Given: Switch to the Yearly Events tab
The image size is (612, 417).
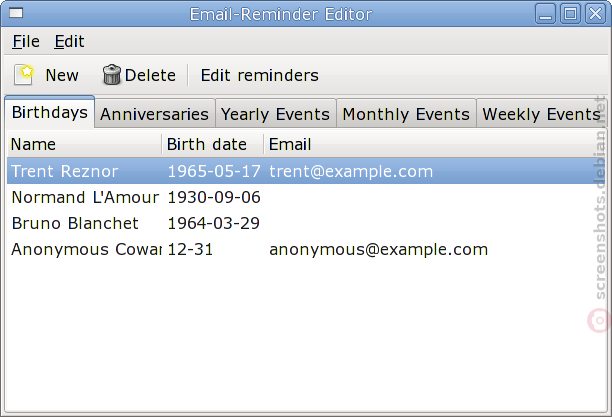Looking at the screenshot, I should pyautogui.click(x=275, y=114).
